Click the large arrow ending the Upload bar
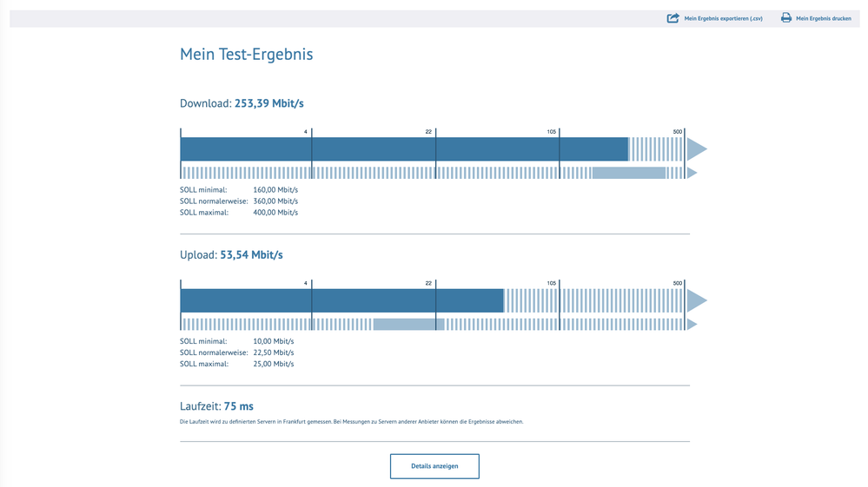Image resolution: width=868 pixels, height=487 pixels. click(696, 301)
